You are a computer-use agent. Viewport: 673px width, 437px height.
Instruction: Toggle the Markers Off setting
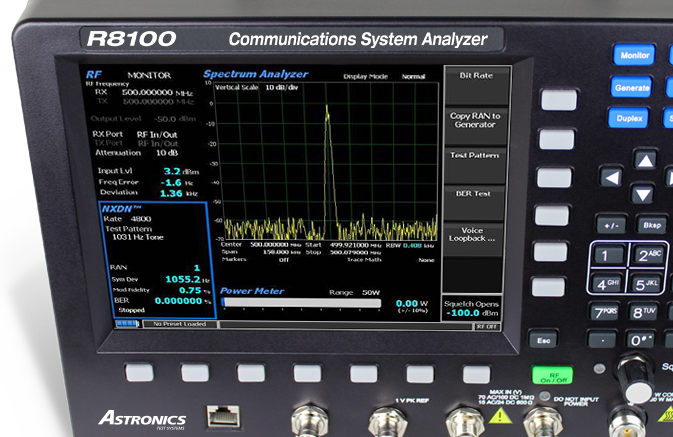pos(283,258)
